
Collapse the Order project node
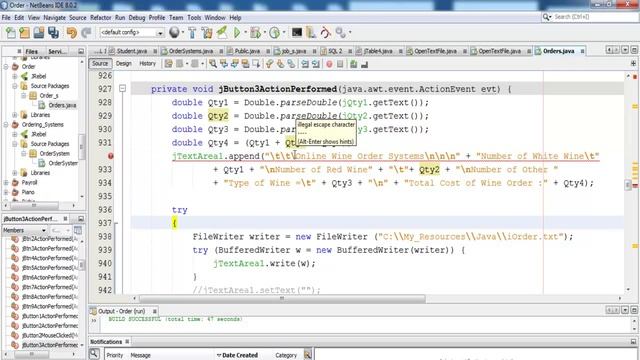6,67
